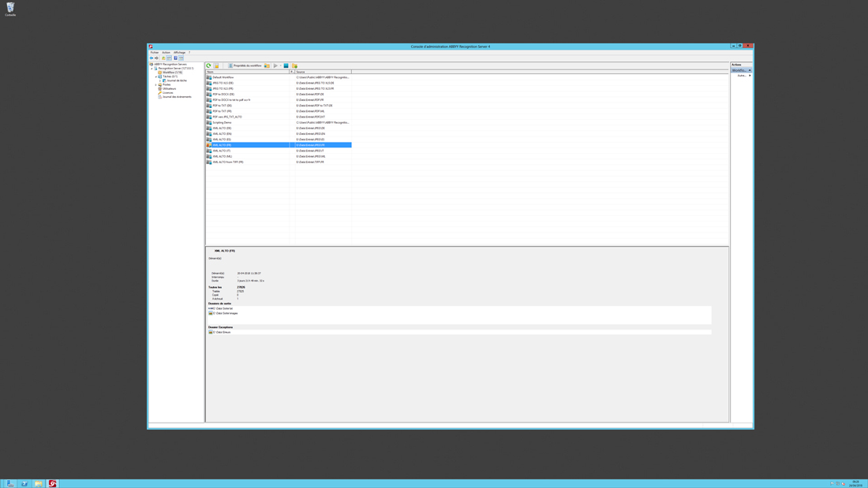Collapse the Recognition Server (127.0.0.1) node
Viewport: 868px width, 488px height.
(152, 69)
